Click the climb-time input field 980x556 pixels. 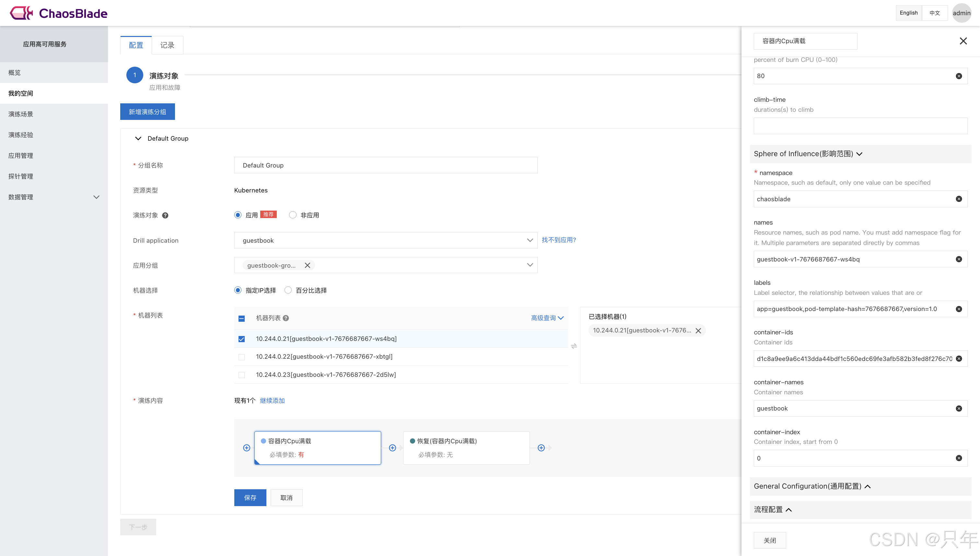coord(860,126)
